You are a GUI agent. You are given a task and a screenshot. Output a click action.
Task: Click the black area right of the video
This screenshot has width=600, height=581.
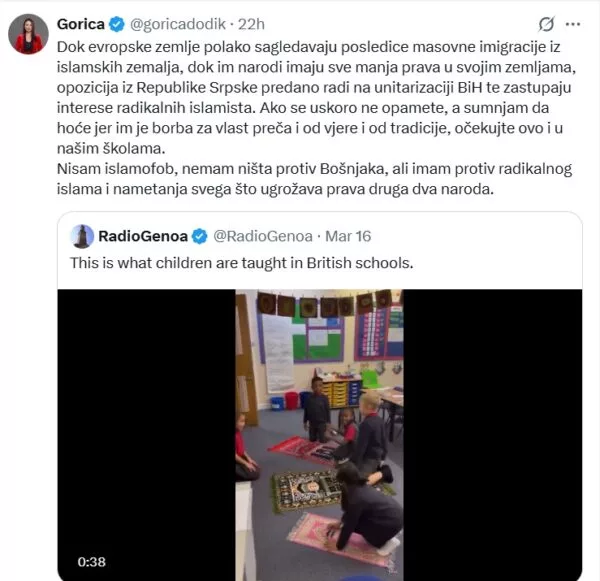(492, 435)
